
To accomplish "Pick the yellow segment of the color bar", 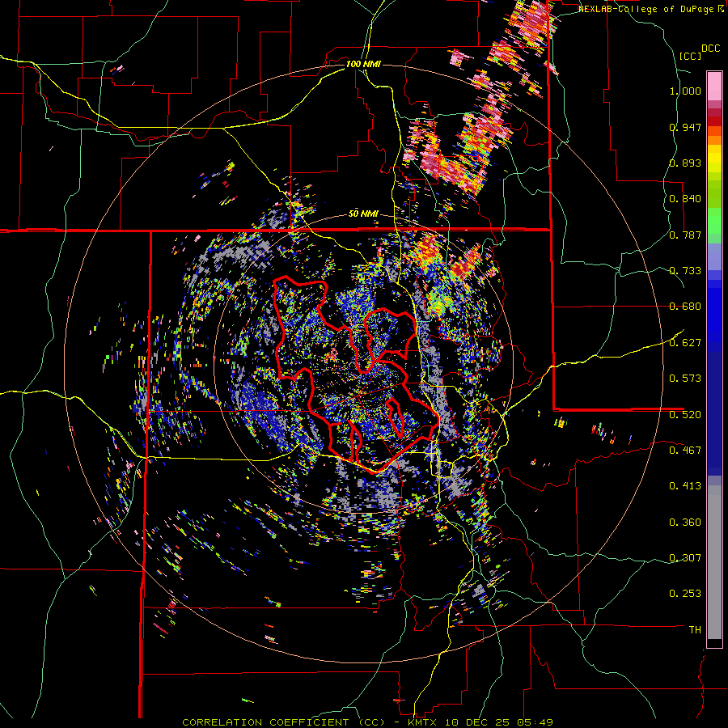I will 714,159.
